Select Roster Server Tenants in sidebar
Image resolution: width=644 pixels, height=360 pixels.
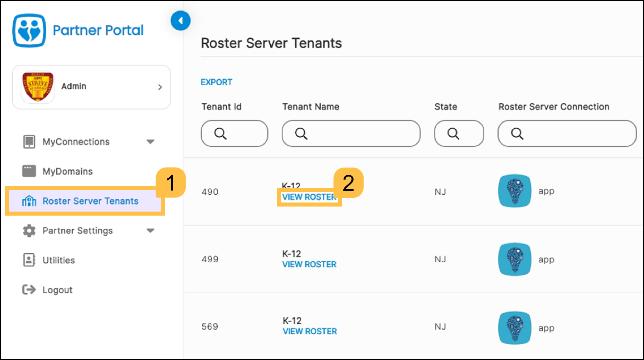tap(90, 201)
